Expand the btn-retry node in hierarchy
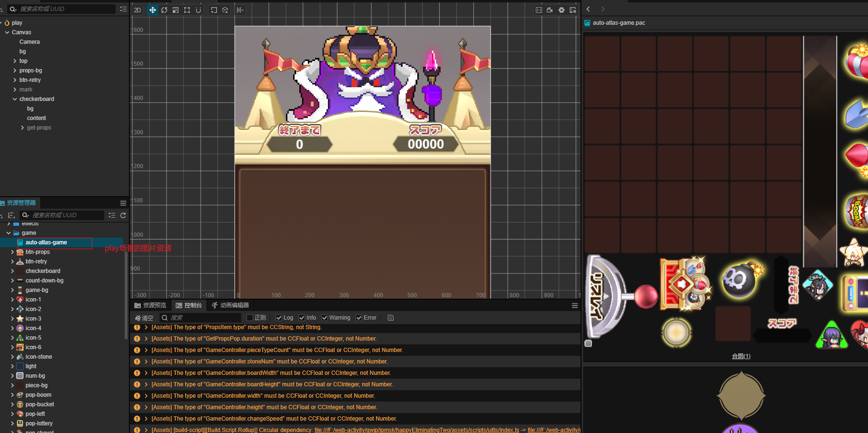868x433 pixels. [15, 80]
